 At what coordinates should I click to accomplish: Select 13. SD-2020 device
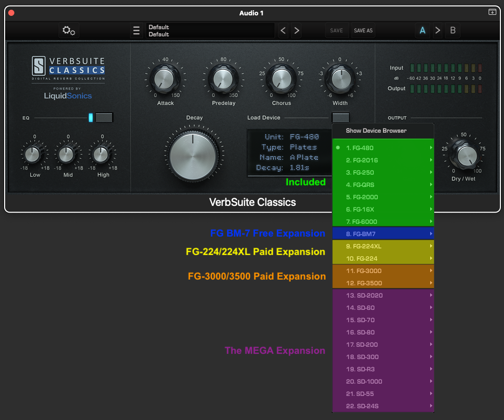pyautogui.click(x=383, y=296)
